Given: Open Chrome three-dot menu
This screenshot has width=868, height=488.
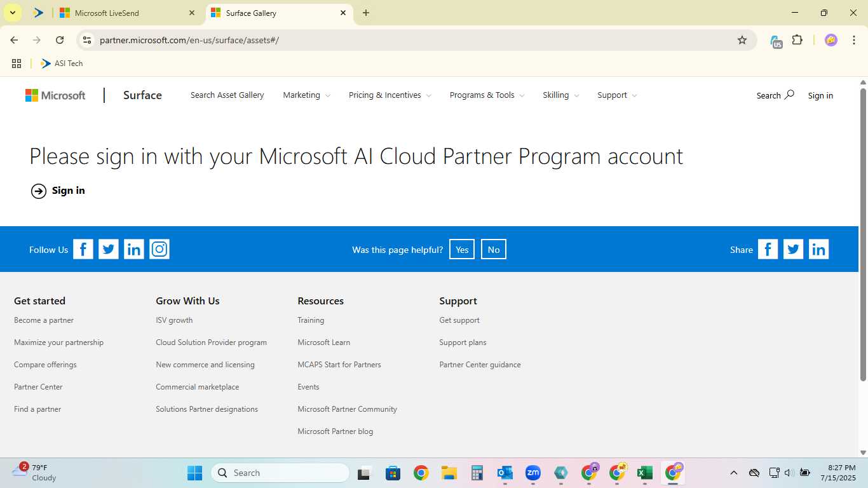Looking at the screenshot, I should tap(854, 40).
